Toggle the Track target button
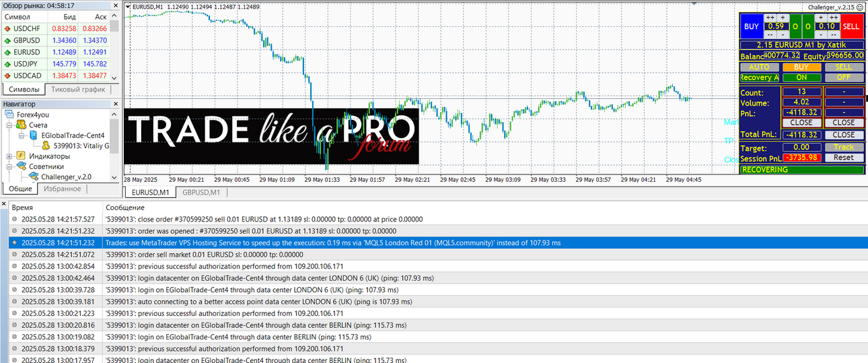Screen dimensions: 868x363 pos(844,147)
